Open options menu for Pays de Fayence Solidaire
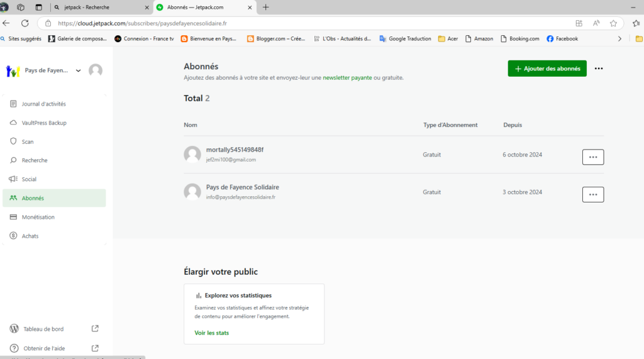 (x=592, y=195)
